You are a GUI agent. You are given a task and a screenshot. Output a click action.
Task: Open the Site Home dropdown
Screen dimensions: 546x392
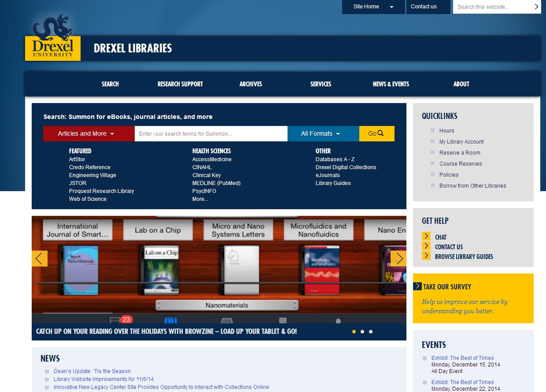pyautogui.click(x=373, y=7)
